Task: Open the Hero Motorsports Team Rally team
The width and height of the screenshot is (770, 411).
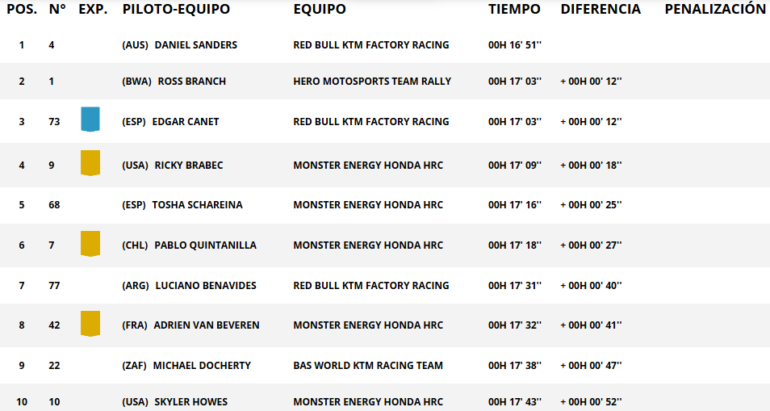Action: (372, 82)
